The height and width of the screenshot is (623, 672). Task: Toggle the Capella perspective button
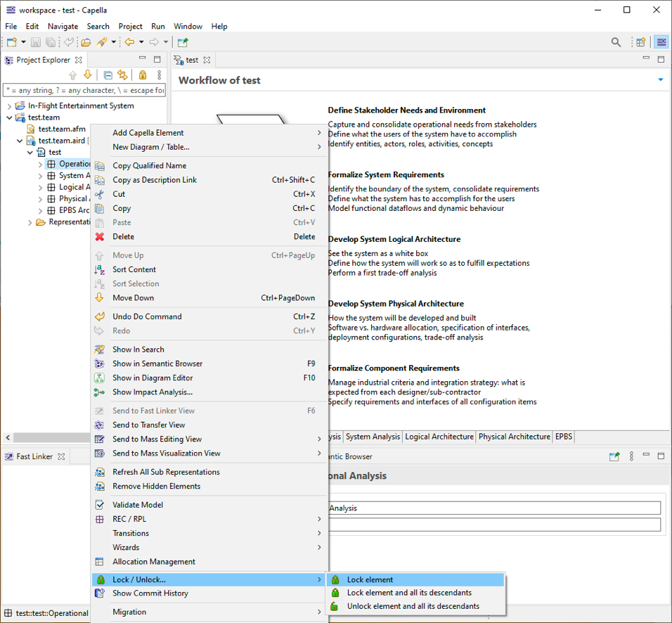click(661, 42)
